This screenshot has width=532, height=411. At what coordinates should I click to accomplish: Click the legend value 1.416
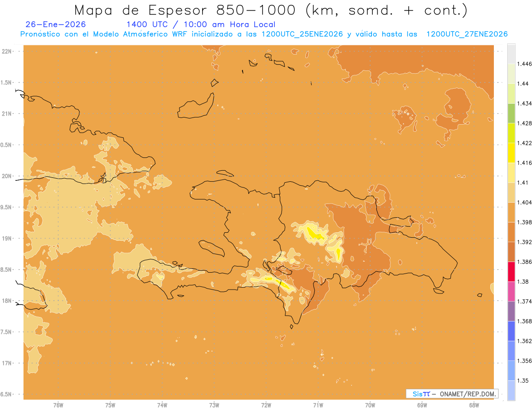524,163
